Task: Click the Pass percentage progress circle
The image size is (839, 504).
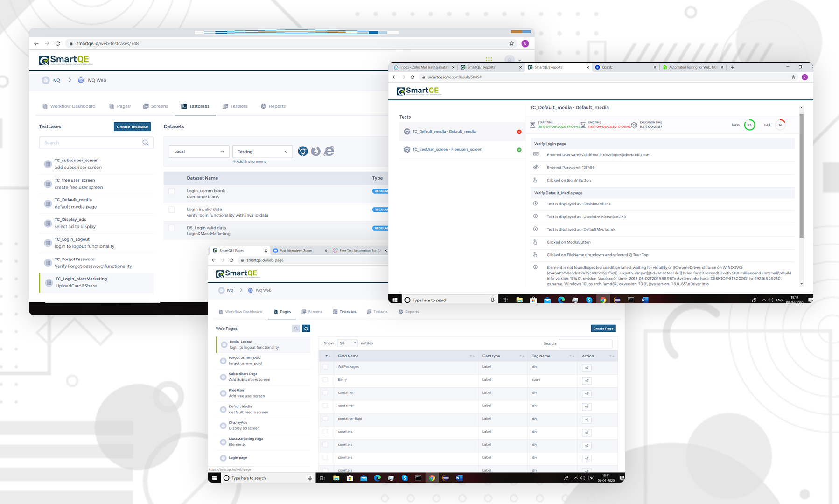Action: click(749, 125)
